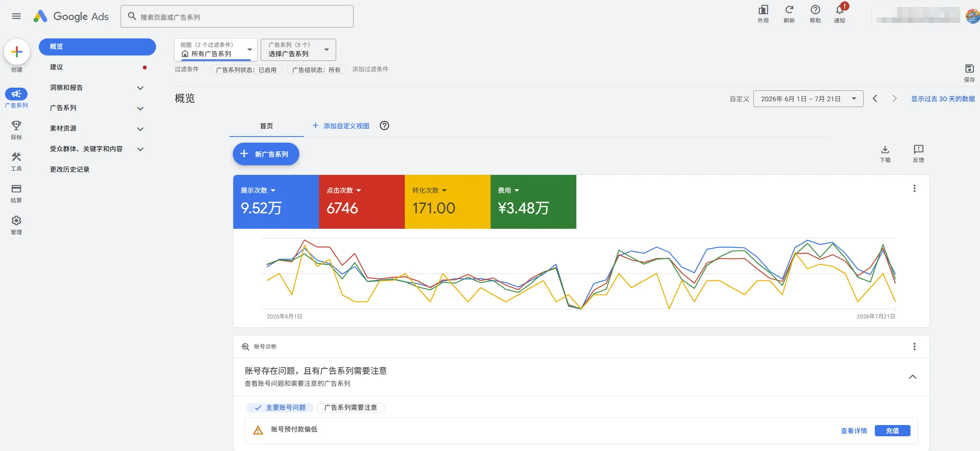Open the date range 2026年 6月 1日 dropdown

tap(808, 98)
